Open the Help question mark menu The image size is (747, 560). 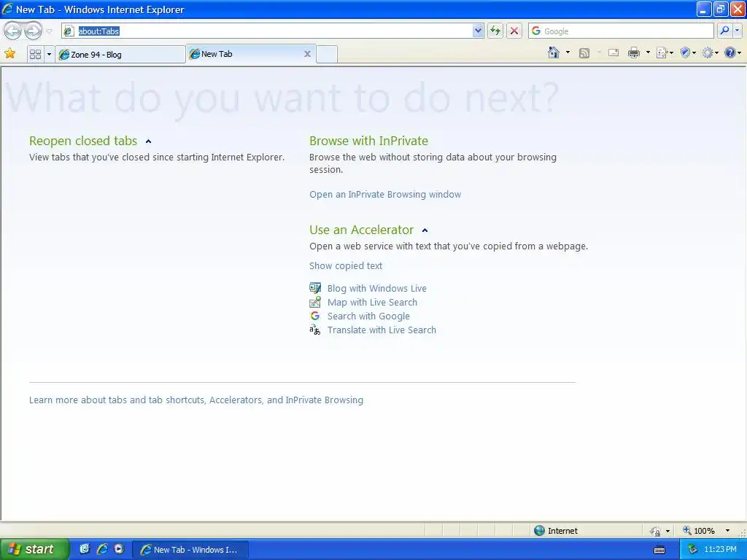coord(732,52)
